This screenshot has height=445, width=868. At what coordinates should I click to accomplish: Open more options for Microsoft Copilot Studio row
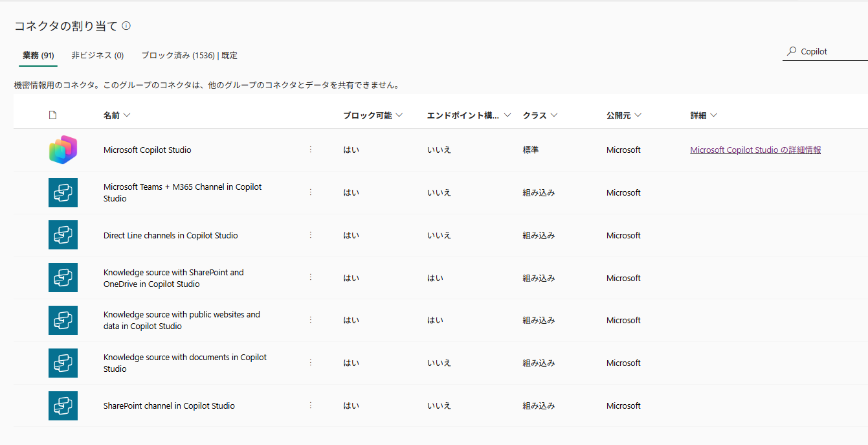coord(310,150)
